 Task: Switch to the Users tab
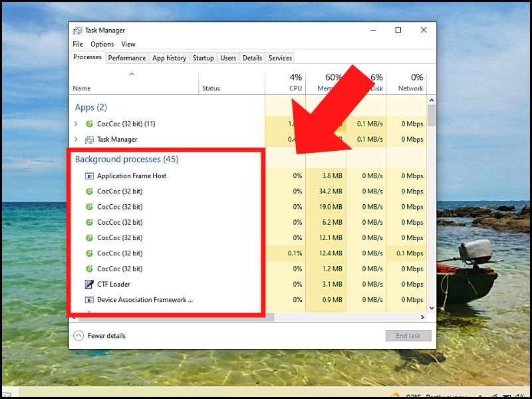point(228,58)
